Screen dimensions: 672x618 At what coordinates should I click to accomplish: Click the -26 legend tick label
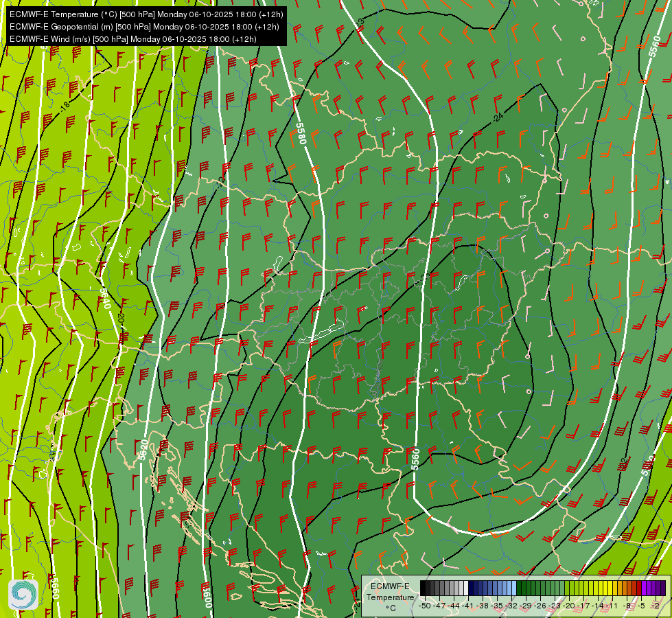(540, 606)
